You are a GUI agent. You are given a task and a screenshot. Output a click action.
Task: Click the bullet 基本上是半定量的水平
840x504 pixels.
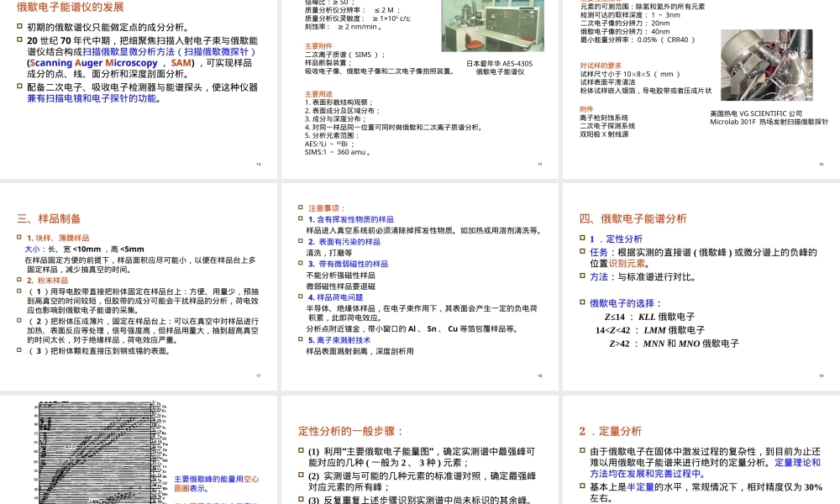[706, 492]
